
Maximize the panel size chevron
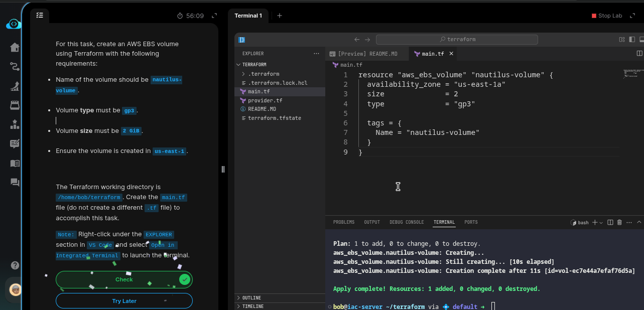point(639,222)
